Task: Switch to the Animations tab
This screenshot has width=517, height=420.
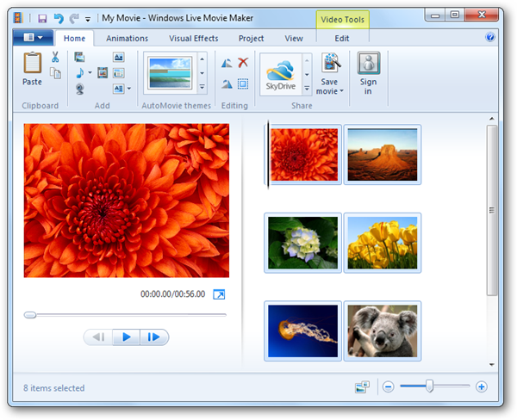Action: tap(127, 38)
